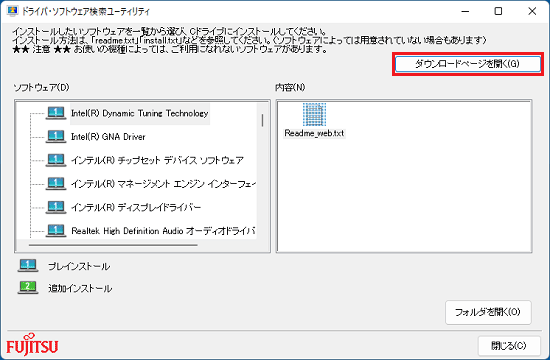Viewport: 550px width, 360px height.
Task: Select Realtek High Definition Audio オーディオドライバ entry
Action: [163, 231]
